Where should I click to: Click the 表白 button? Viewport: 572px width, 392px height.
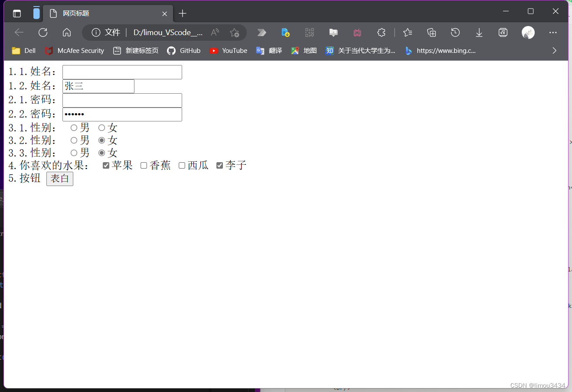(x=60, y=179)
